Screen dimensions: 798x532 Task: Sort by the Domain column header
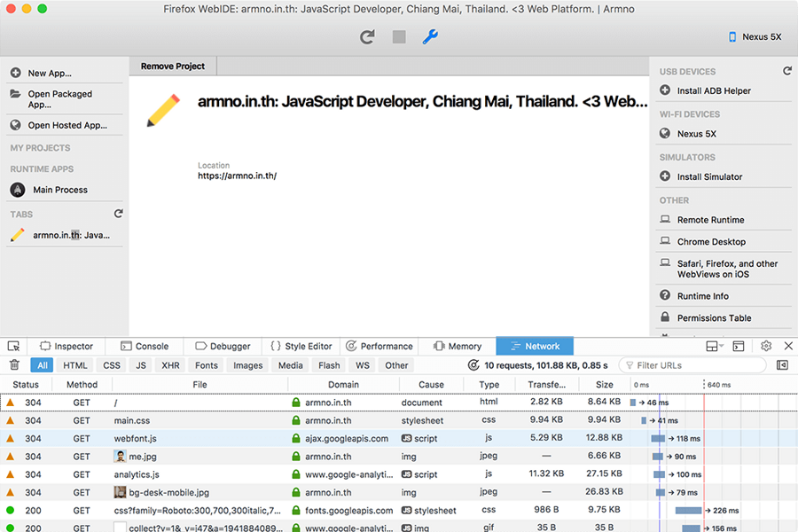pyautogui.click(x=343, y=384)
